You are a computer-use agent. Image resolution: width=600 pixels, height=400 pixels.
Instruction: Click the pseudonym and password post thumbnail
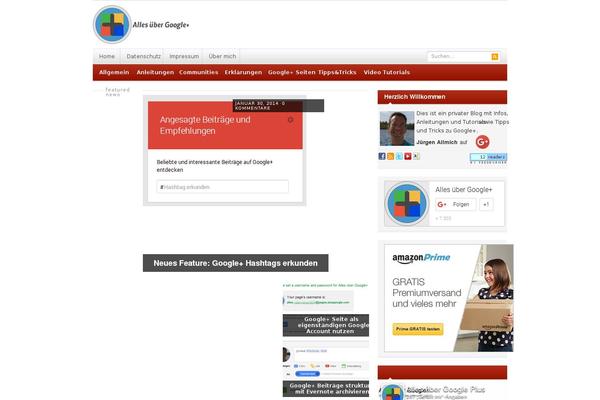tap(326, 298)
